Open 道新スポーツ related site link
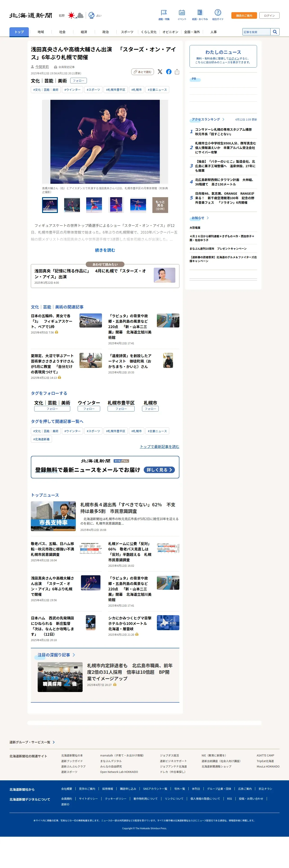 pos(69,772)
